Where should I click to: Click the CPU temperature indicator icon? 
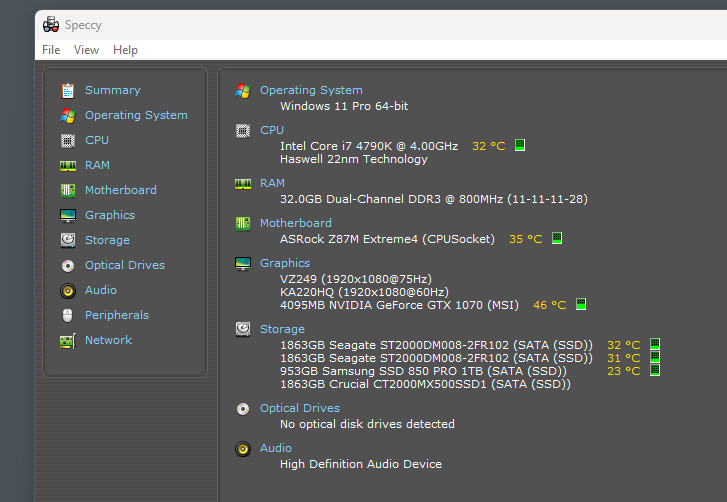520,145
